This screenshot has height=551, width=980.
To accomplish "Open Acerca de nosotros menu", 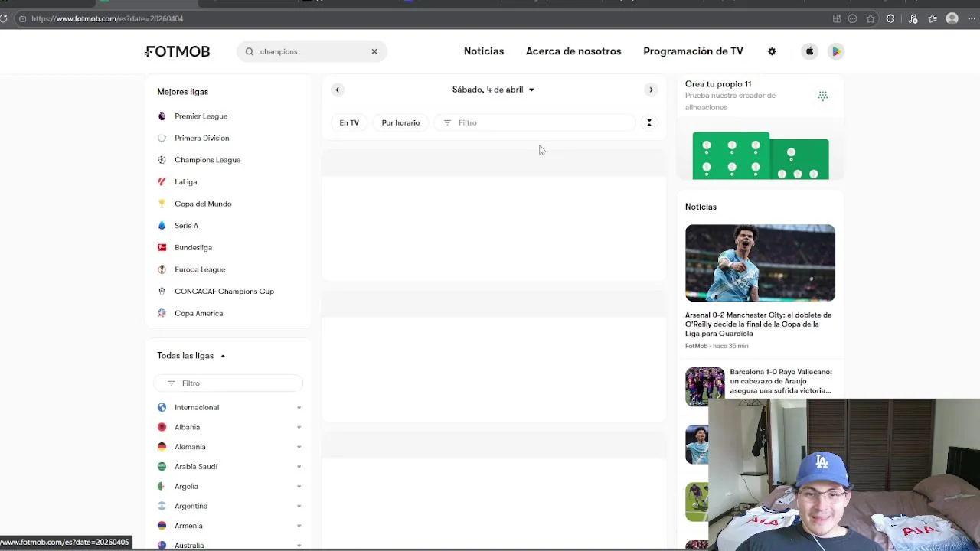I will click(573, 51).
